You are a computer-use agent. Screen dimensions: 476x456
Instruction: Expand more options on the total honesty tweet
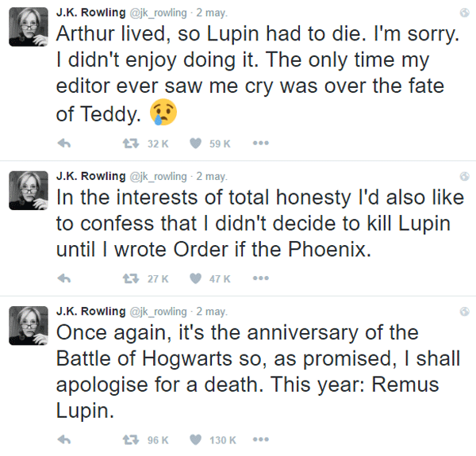262,278
